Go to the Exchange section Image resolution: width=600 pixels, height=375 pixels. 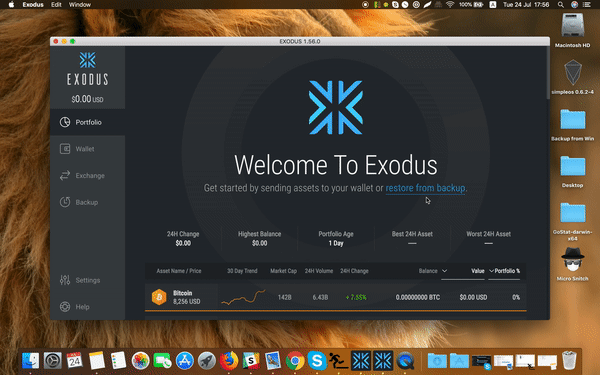(87, 176)
